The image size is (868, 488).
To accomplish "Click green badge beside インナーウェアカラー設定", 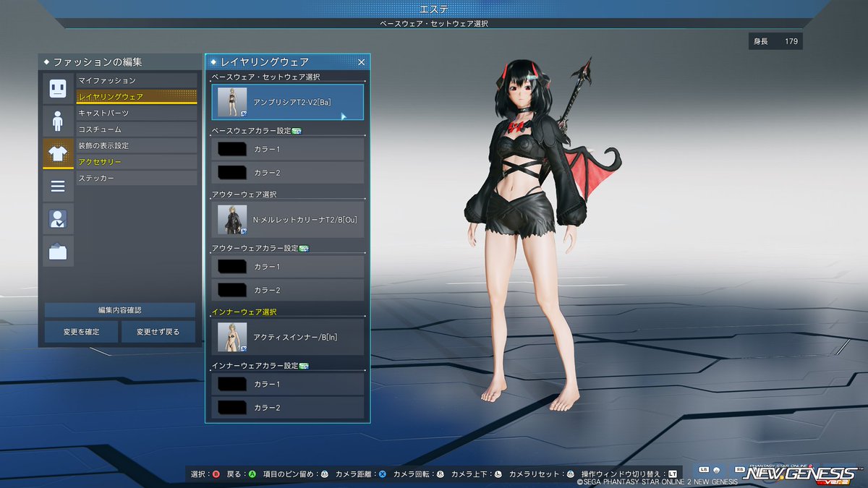I will (304, 366).
